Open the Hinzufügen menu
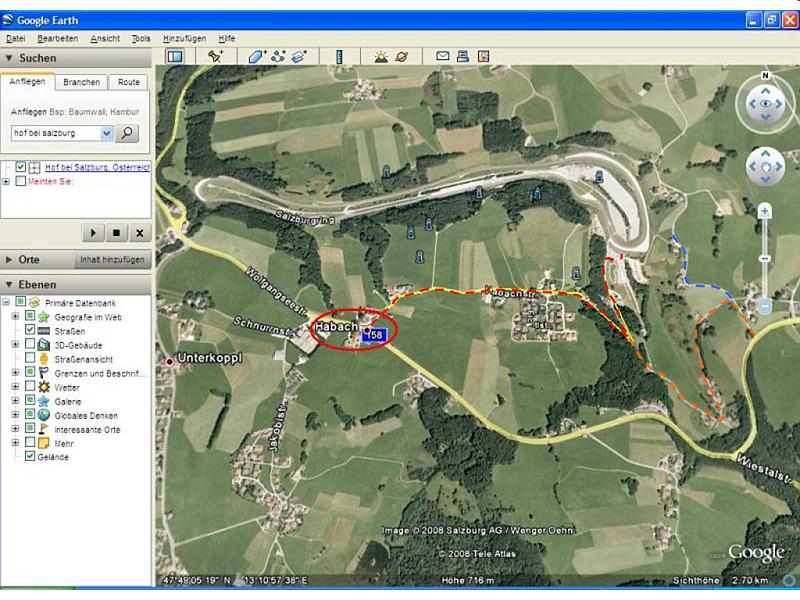Viewport: 800px width, 600px height. [183, 38]
